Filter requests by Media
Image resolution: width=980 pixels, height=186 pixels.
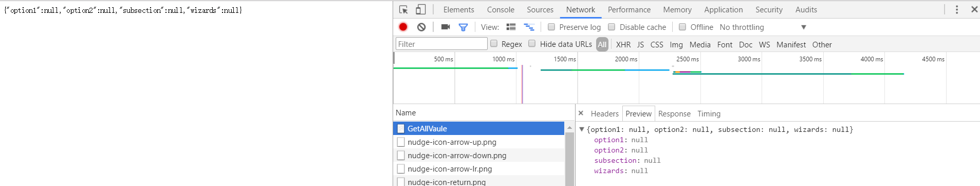tap(700, 44)
